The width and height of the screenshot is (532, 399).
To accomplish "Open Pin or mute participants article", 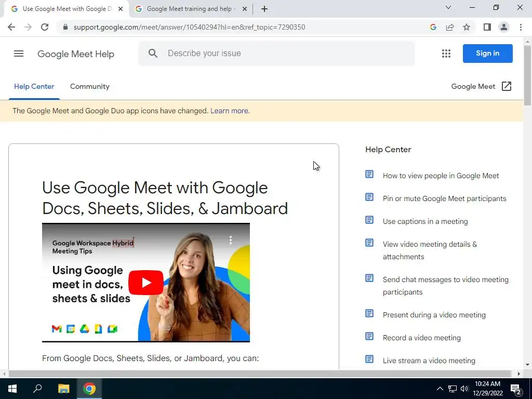I will click(445, 198).
